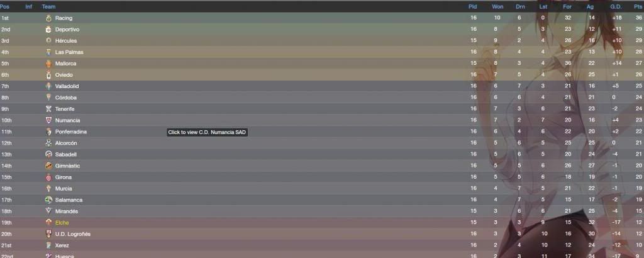Open the Oviedo team name link

pos(64,75)
